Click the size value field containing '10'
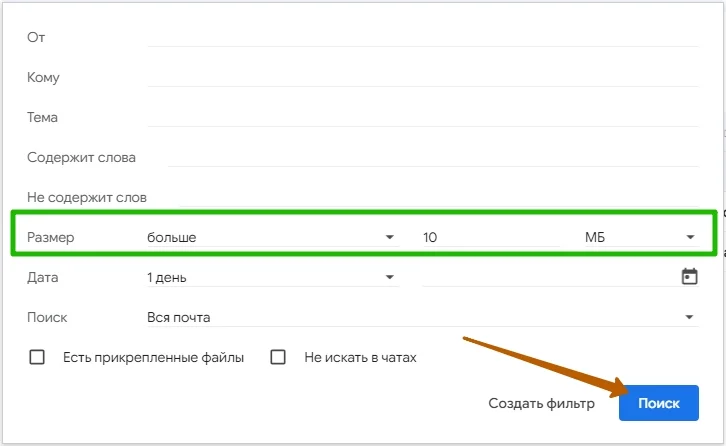The image size is (726, 446). tap(490, 238)
